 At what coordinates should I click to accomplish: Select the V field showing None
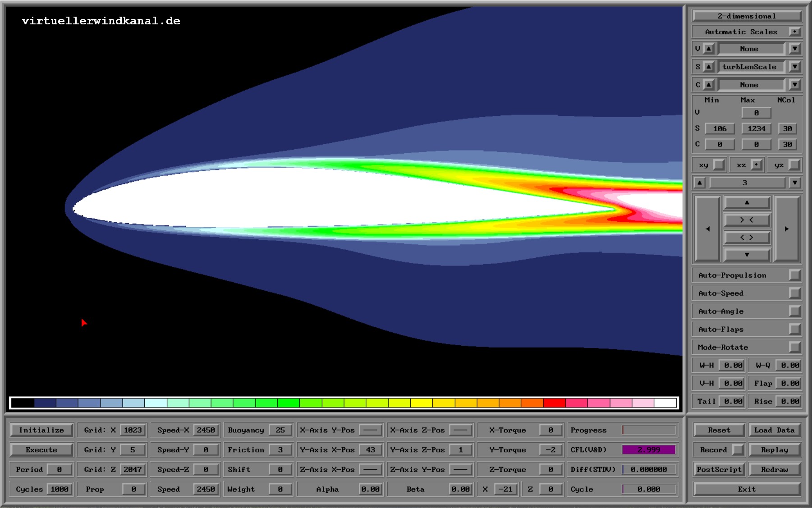(751, 49)
